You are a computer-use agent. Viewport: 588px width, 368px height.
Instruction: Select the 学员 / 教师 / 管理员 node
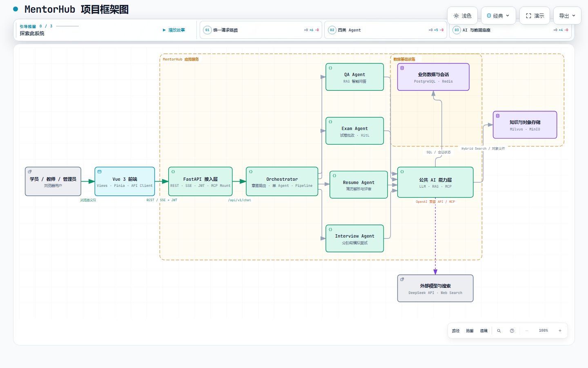click(53, 182)
